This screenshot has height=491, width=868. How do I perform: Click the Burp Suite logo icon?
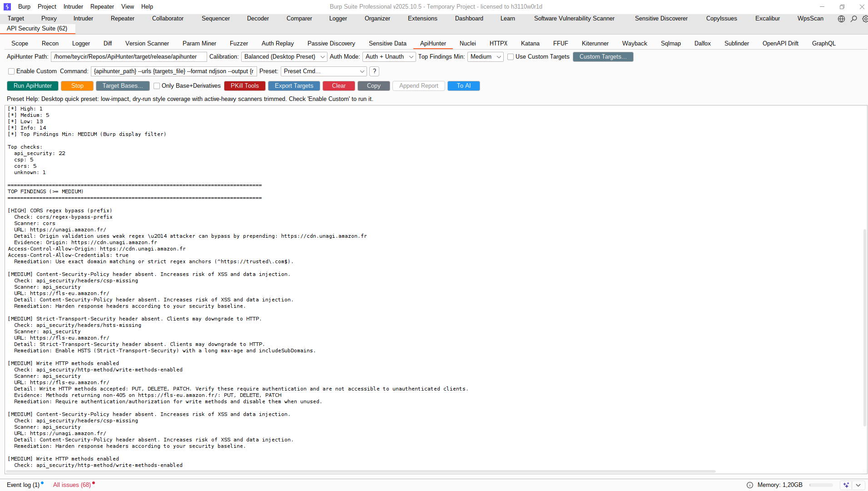coord(7,7)
